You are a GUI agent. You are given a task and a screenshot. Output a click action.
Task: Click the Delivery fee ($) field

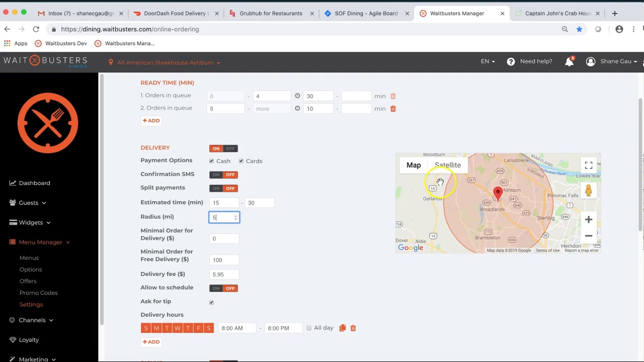click(x=224, y=275)
